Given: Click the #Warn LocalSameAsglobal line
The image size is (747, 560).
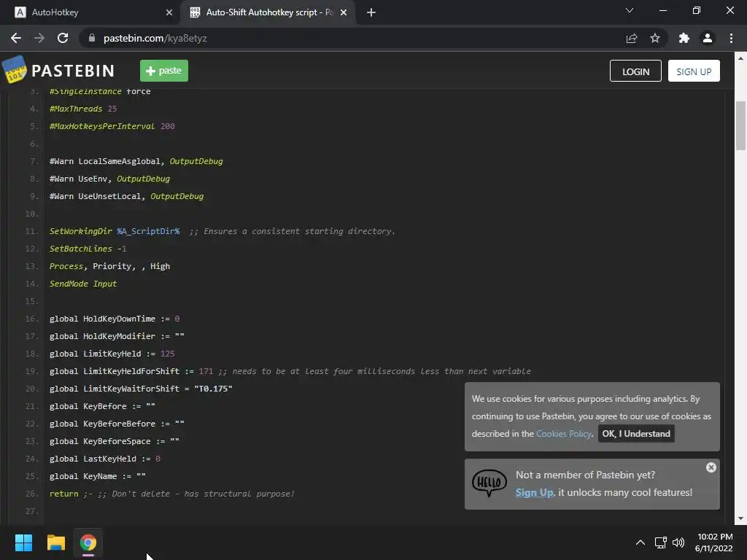Looking at the screenshot, I should click(136, 161).
